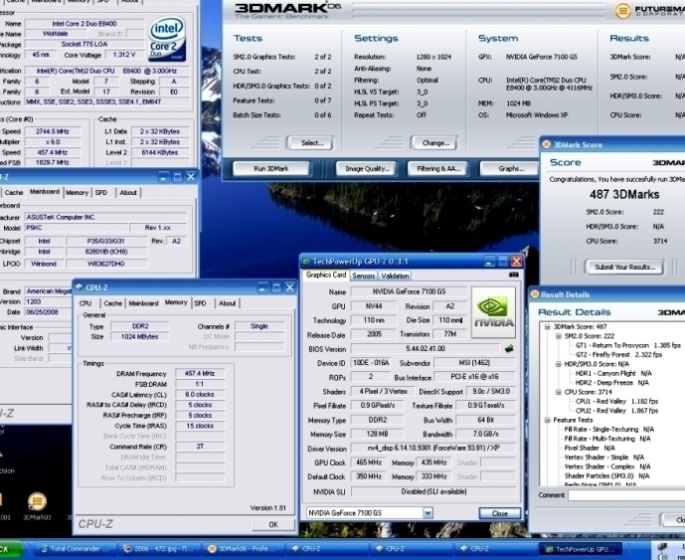Open Cache tab in CPU-Z Memory window
The height and width of the screenshot is (560, 685).
tap(113, 303)
